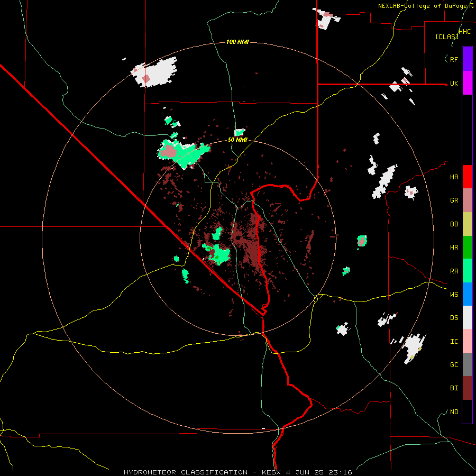Click the blue WS wet snow swatch
Viewport: 476px width, 476px height.
pos(467,294)
